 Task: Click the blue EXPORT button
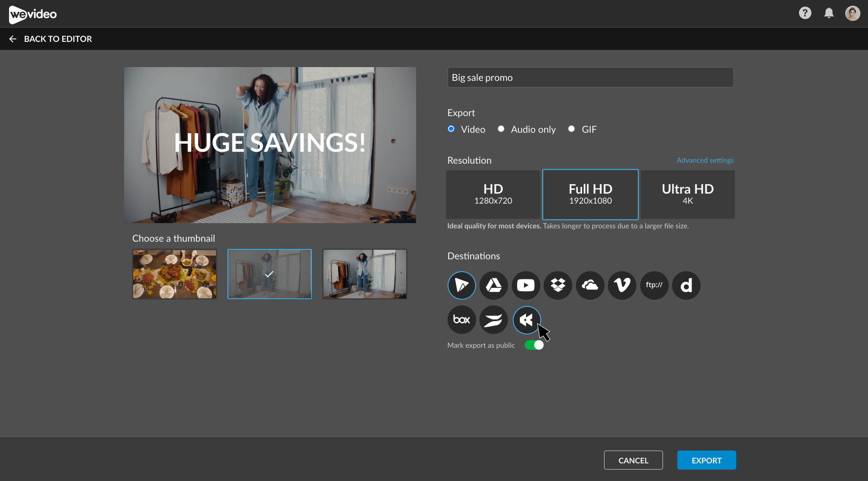point(706,460)
